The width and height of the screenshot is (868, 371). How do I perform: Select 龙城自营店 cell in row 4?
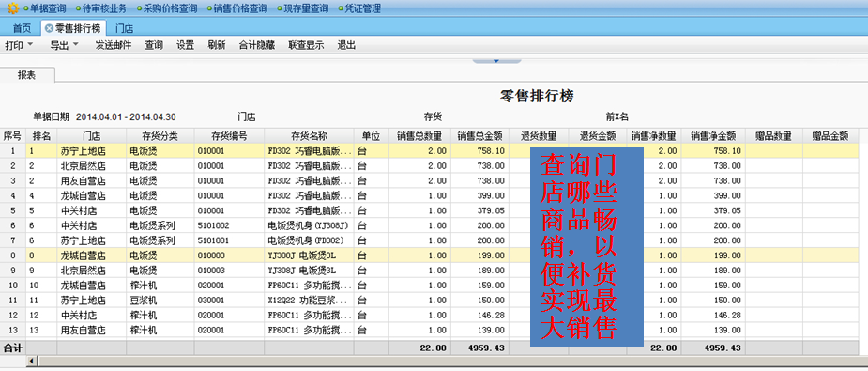click(92, 195)
